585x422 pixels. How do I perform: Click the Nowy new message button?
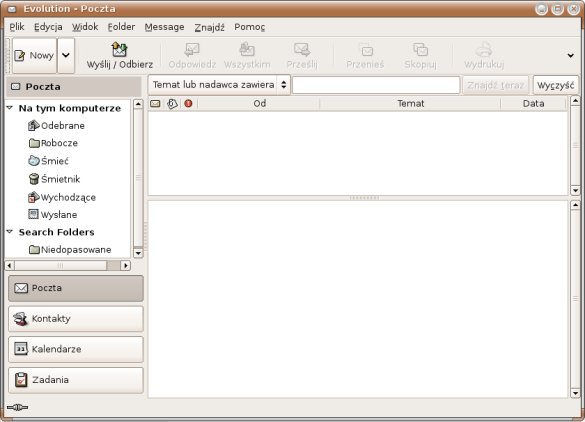34,56
